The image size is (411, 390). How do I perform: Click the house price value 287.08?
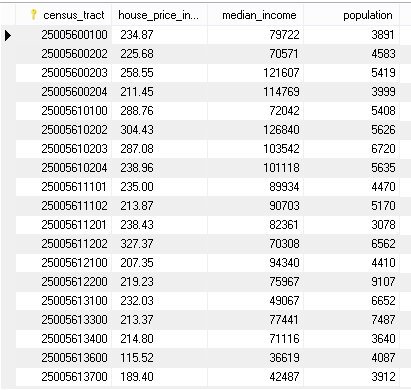click(137, 149)
